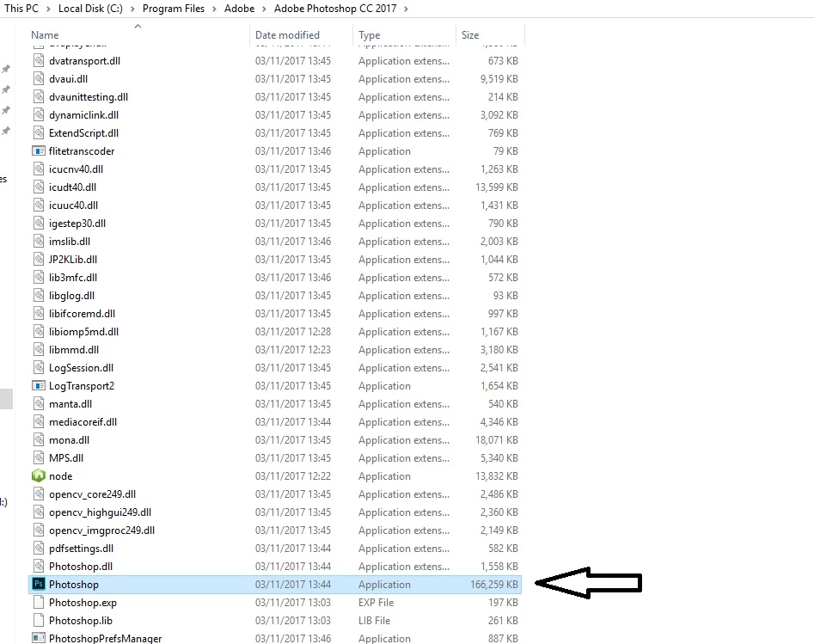
Task: Click the 03/11/2017 12:23 date for libmmd.dll
Action: click(293, 350)
